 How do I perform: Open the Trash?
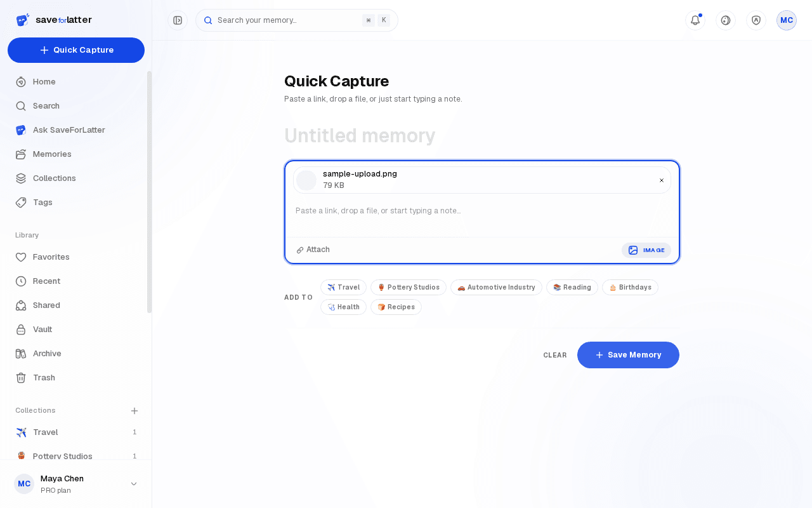[x=76, y=378]
